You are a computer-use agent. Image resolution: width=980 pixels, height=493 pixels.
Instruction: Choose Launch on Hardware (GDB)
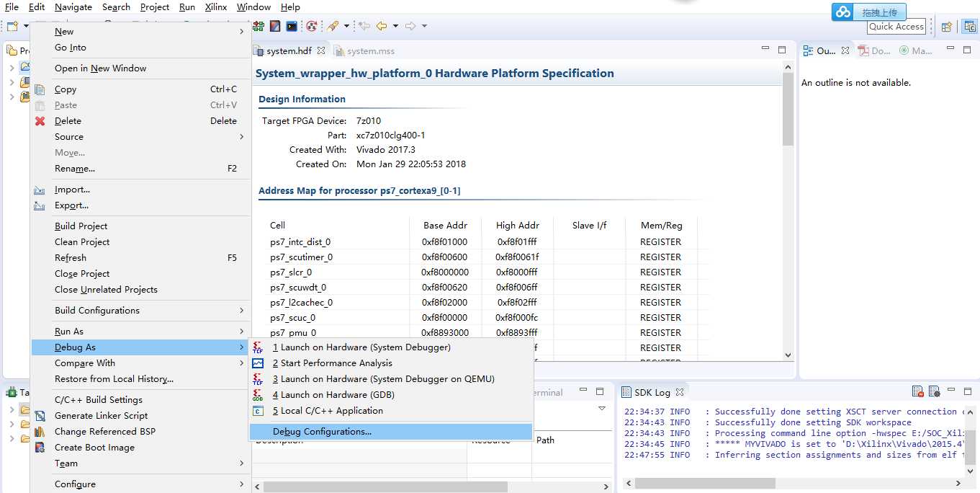391,395
